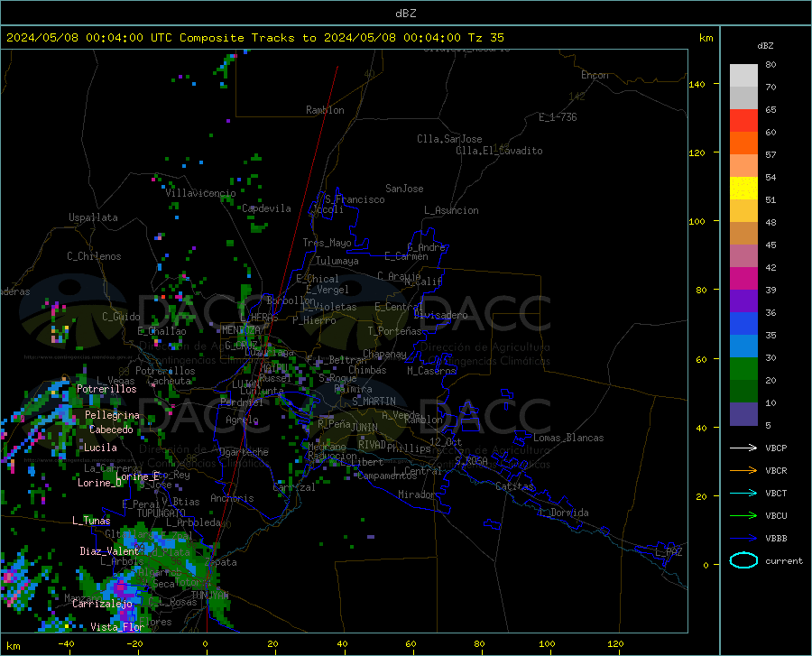Click the orange VBCR arrow legend icon

point(743,470)
